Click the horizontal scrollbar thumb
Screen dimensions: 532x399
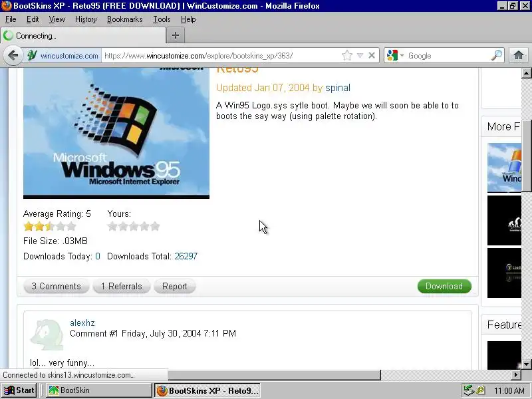274,374
